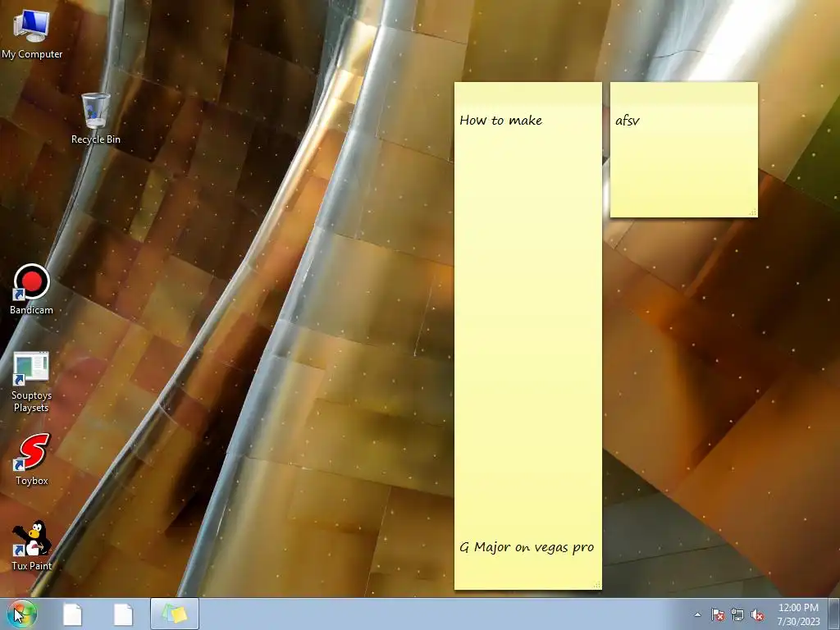840x630 pixels.
Task: Click resize grip of the tall note
Action: 597,584
